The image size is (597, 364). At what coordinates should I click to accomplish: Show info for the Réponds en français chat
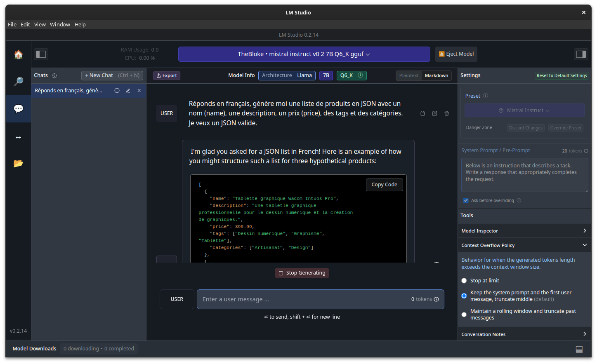(117, 91)
